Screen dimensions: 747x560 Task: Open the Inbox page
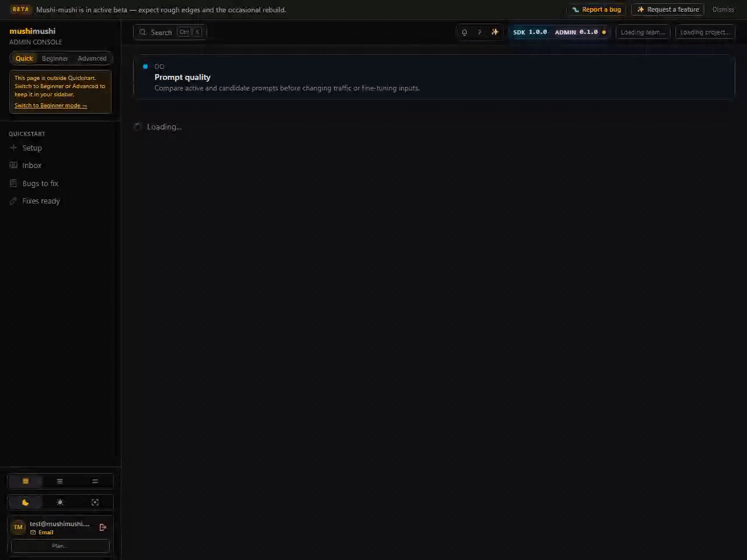[x=60, y=165]
